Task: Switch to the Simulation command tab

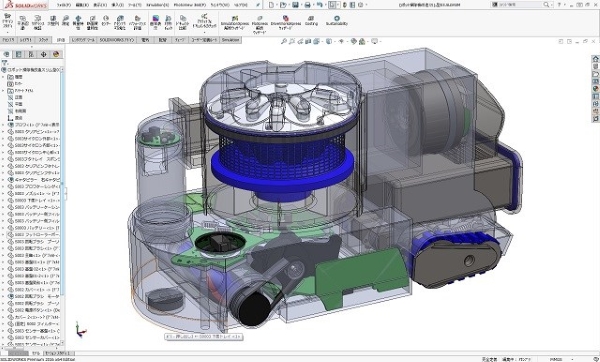Action: (230, 40)
